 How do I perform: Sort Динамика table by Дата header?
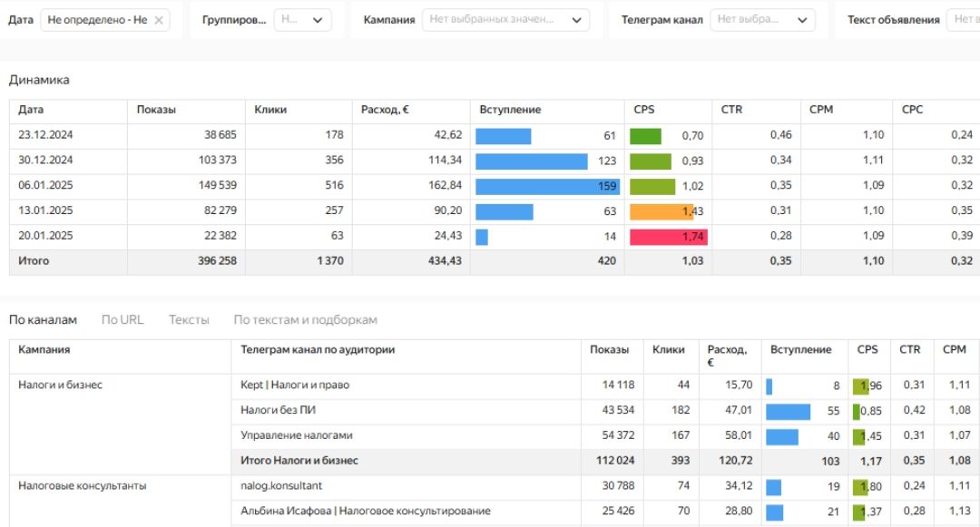31,110
